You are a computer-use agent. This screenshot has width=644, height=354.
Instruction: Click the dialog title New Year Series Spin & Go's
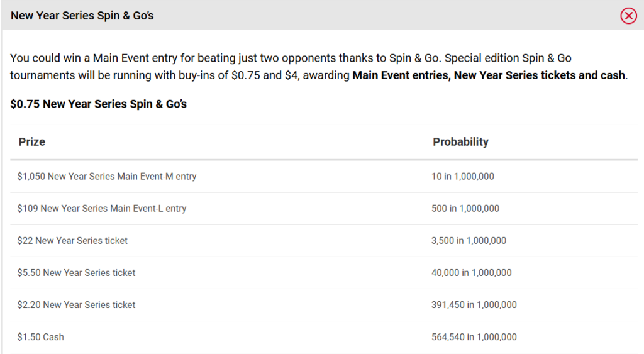(82, 16)
